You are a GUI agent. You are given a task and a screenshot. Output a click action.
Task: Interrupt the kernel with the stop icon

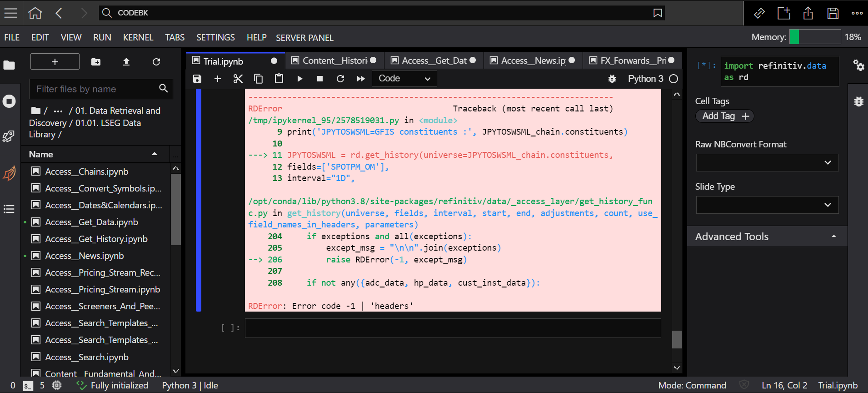coord(320,79)
